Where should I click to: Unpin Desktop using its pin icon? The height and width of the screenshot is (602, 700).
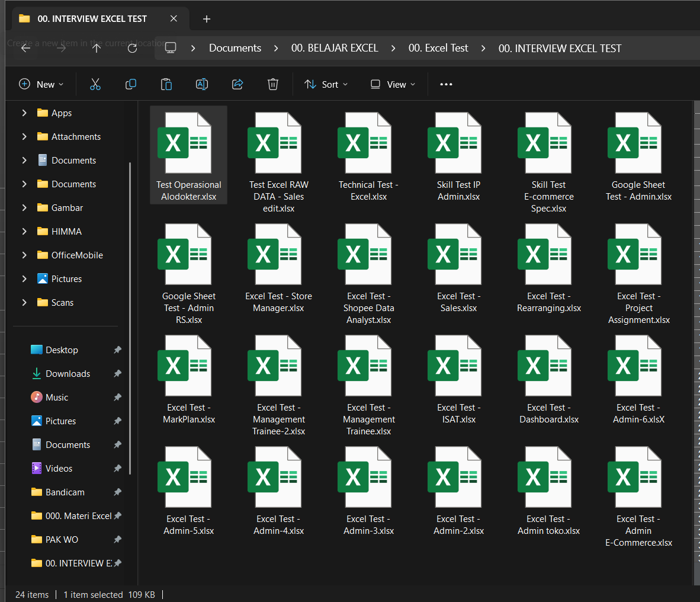117,350
